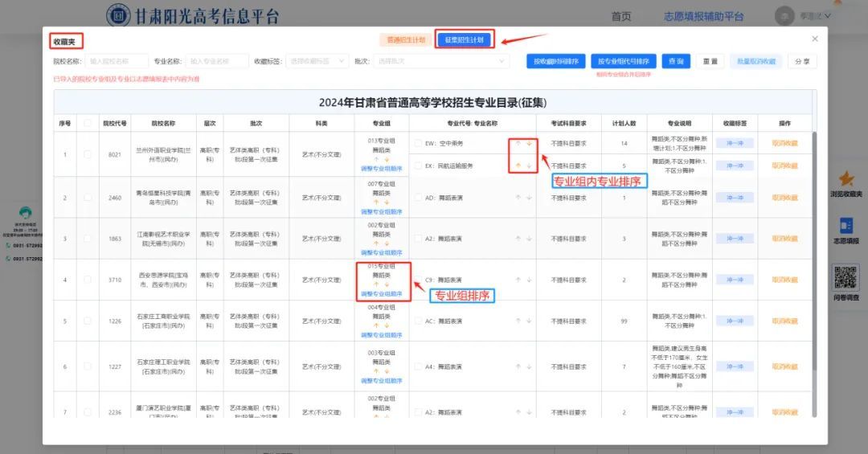The image size is (868, 454).
Task: Focus the 专业名称 input field
Action: [216, 61]
